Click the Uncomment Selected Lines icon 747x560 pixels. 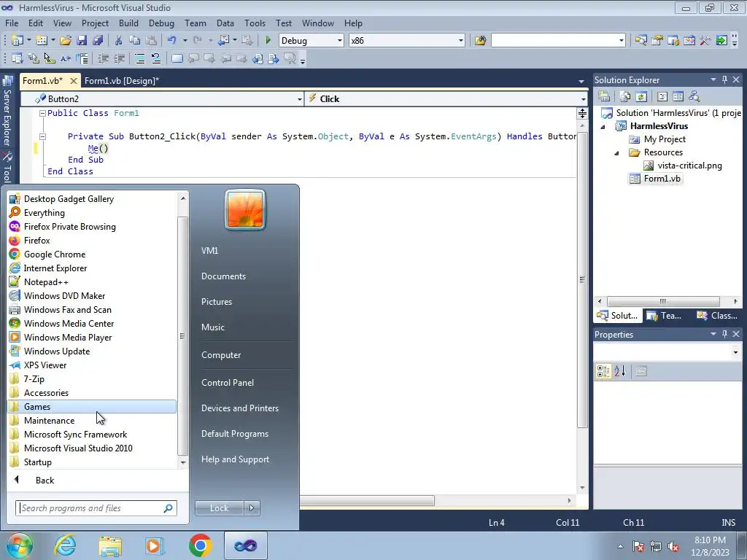[156, 58]
